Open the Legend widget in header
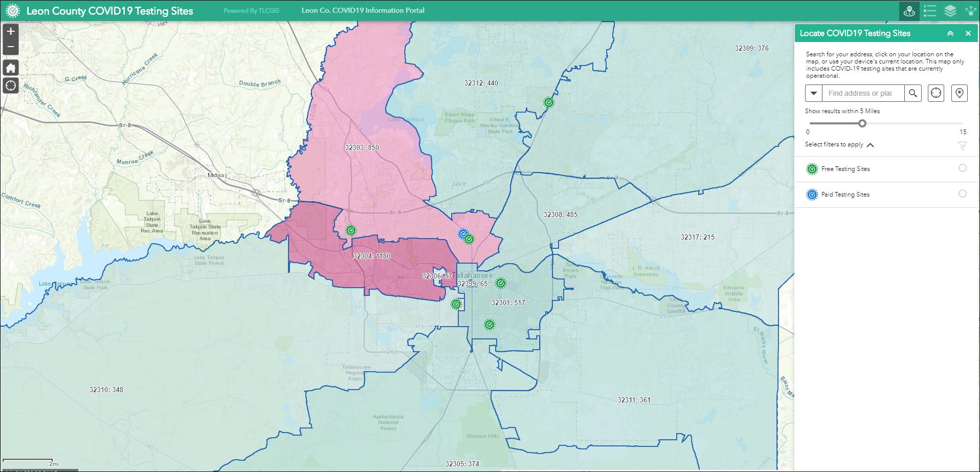Viewport: 980px width, 472px height. [930, 11]
